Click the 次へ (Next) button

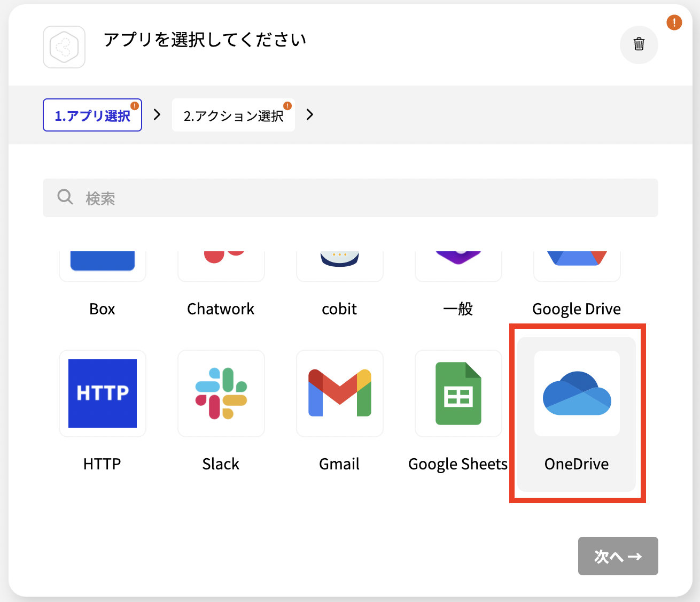(618, 556)
